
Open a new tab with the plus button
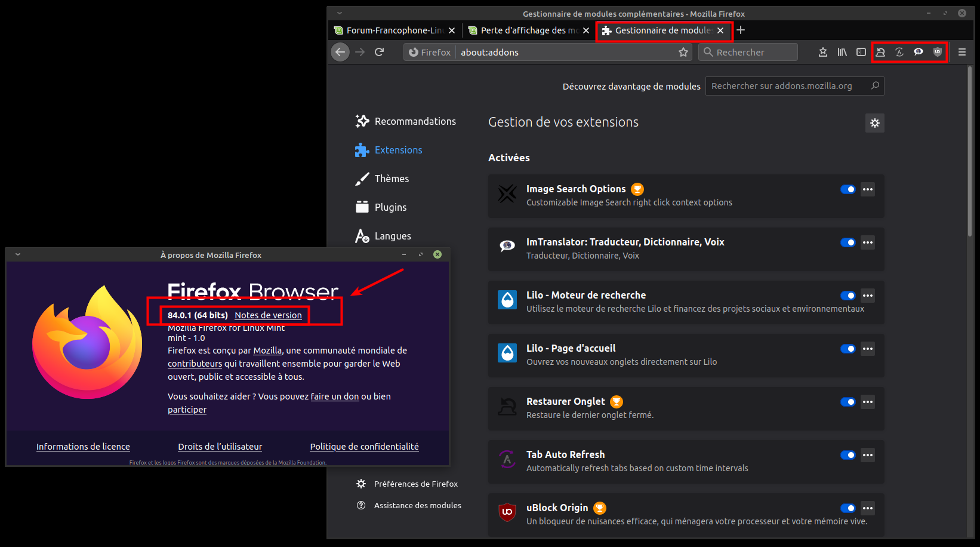(741, 30)
